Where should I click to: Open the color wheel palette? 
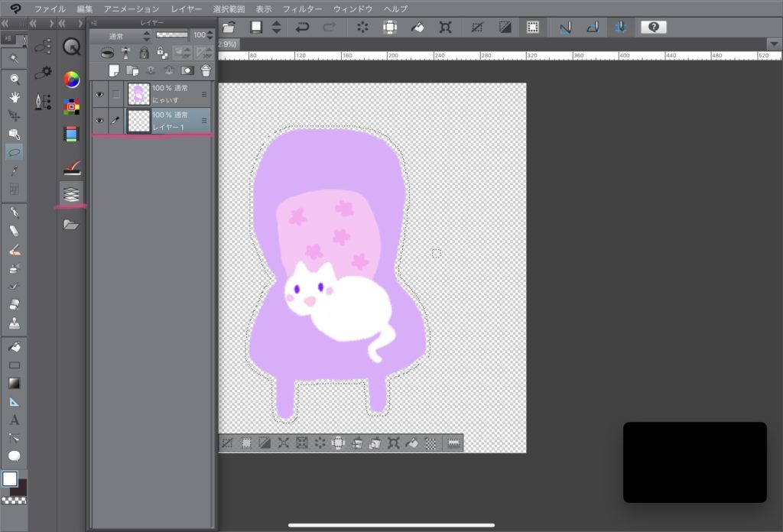pos(71,79)
